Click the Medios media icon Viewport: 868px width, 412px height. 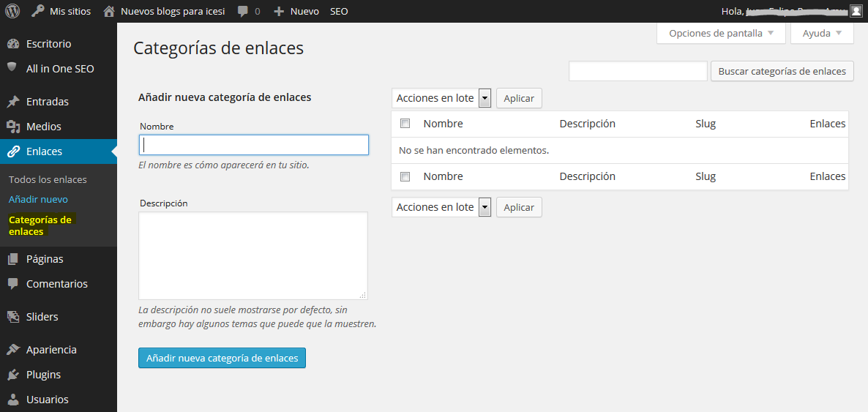coord(12,127)
